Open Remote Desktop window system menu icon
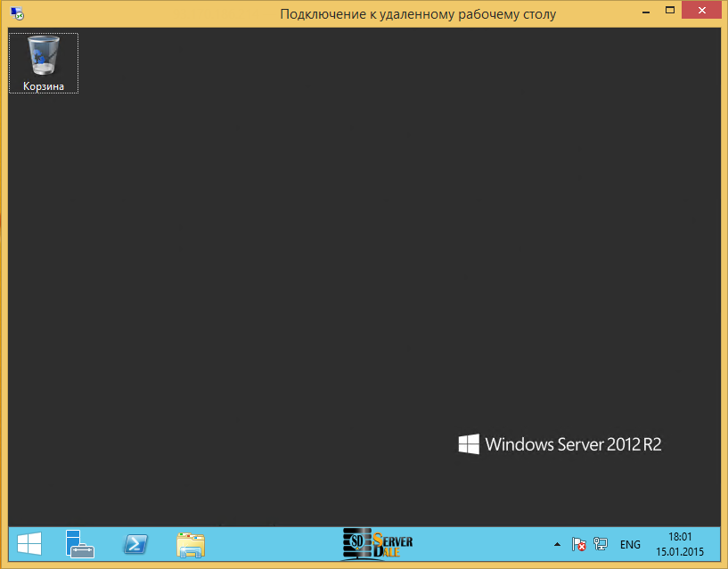The height and width of the screenshot is (569, 728). click(x=17, y=13)
